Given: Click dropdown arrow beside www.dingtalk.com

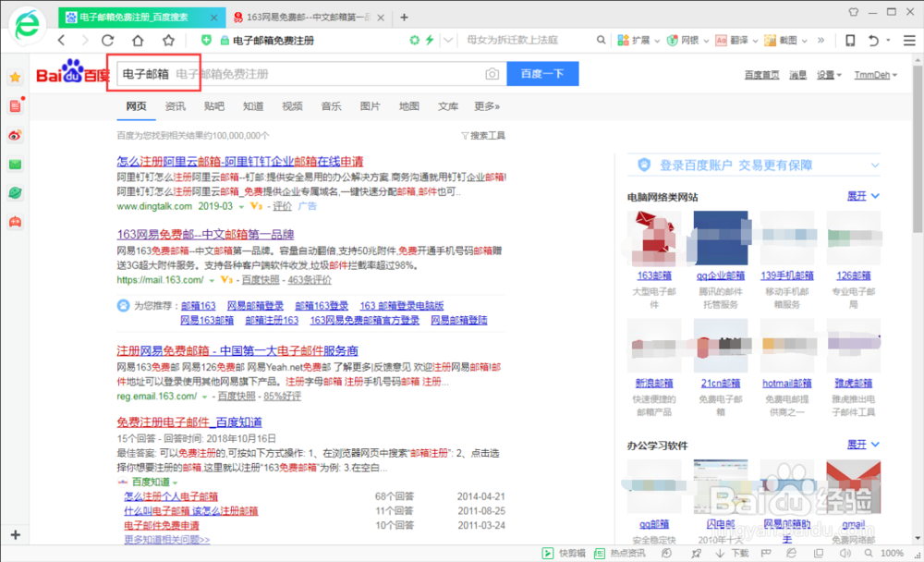Looking at the screenshot, I should [x=241, y=207].
